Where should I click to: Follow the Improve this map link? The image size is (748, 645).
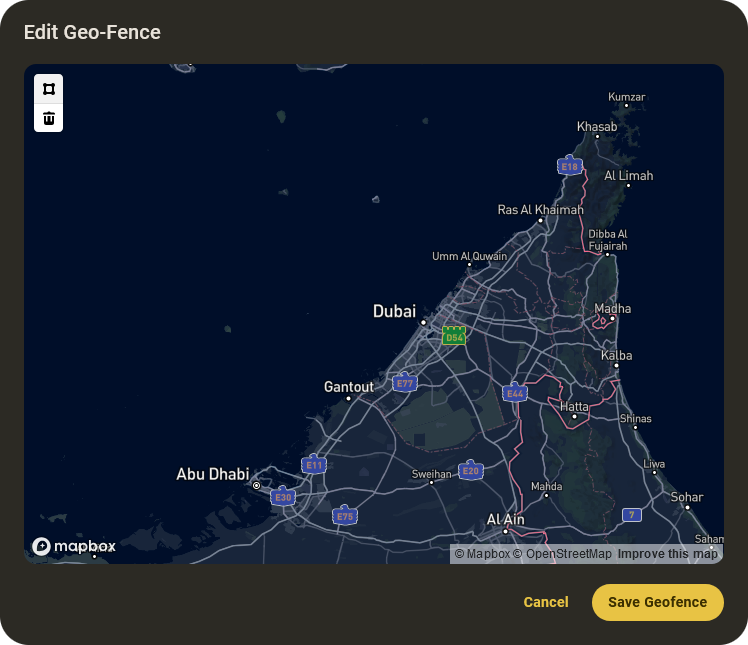pos(667,554)
